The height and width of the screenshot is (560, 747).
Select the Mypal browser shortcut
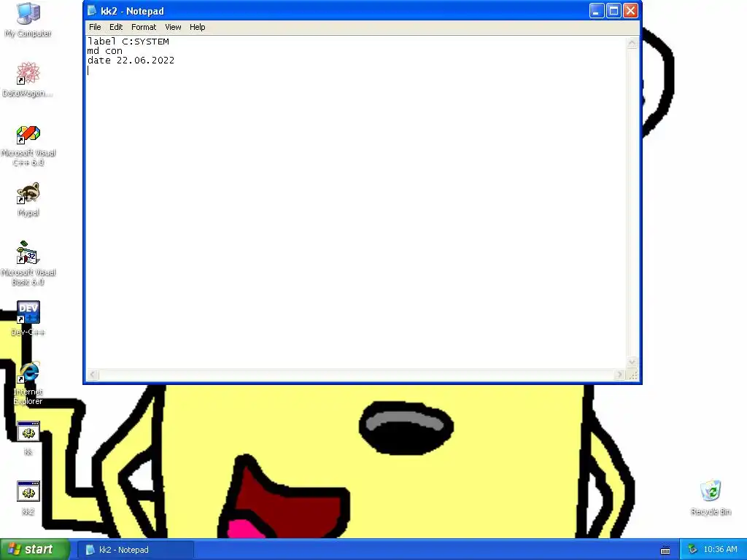pos(28,200)
